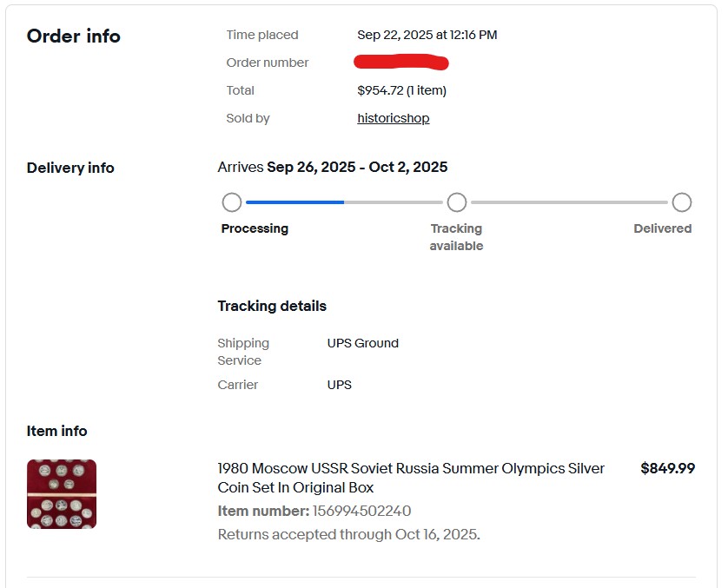
Task: Select the Tracking available step circle
Action: 457,202
